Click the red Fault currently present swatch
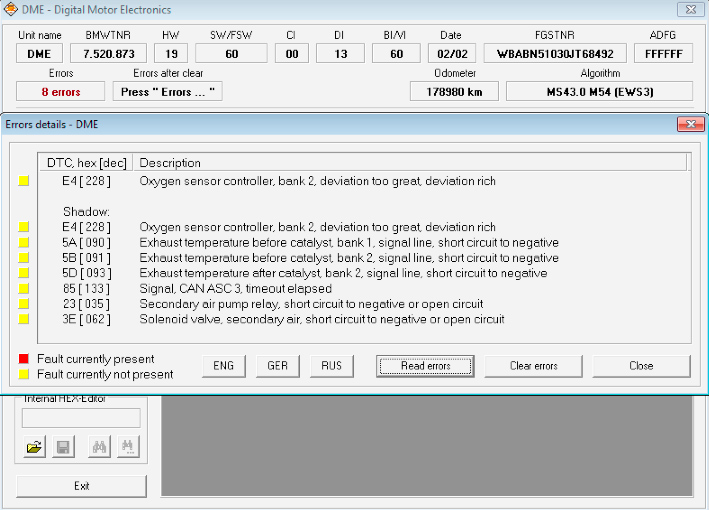This screenshot has width=709, height=510. [x=24, y=359]
